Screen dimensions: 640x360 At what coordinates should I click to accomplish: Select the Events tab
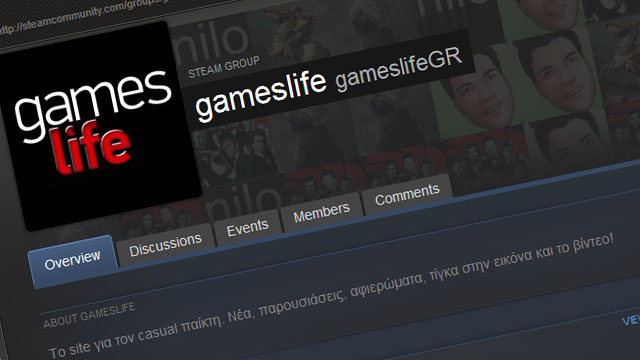[x=248, y=228]
